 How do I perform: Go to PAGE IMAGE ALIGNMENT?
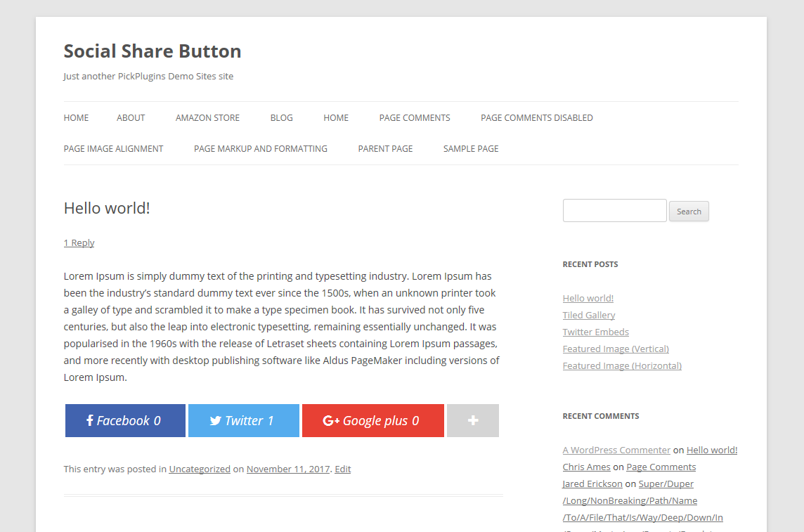click(x=113, y=148)
